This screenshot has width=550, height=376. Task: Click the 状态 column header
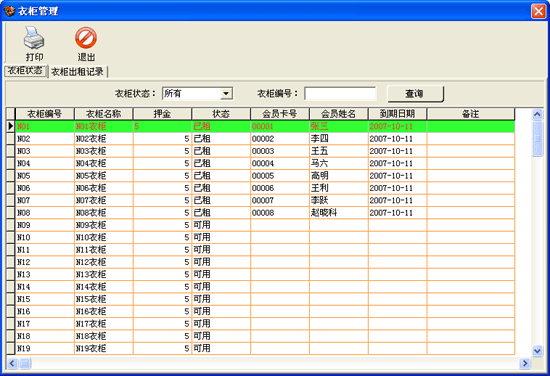click(221, 114)
